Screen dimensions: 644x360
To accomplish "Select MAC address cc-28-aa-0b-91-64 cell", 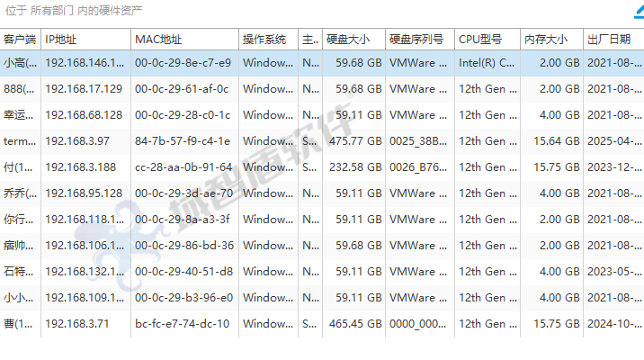I will (x=183, y=167).
